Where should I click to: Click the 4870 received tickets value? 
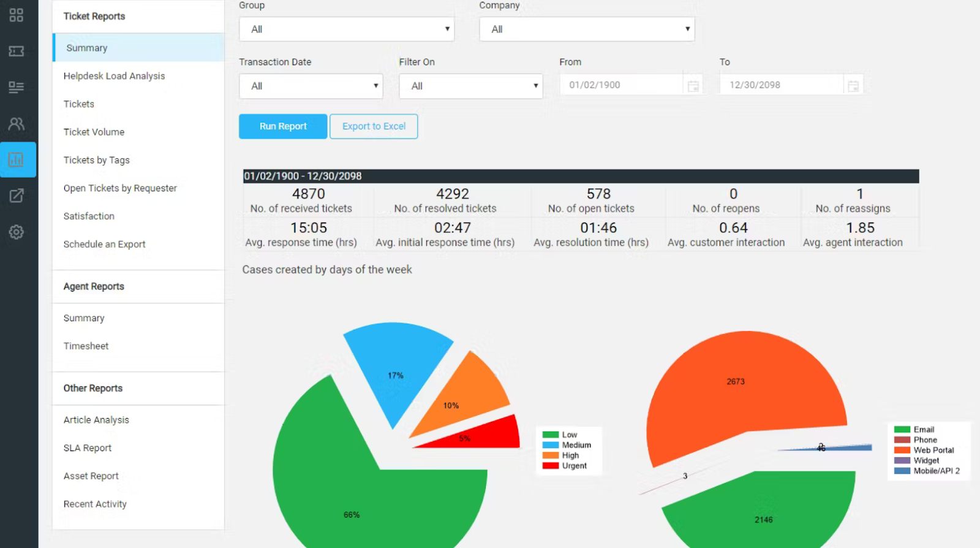(309, 194)
